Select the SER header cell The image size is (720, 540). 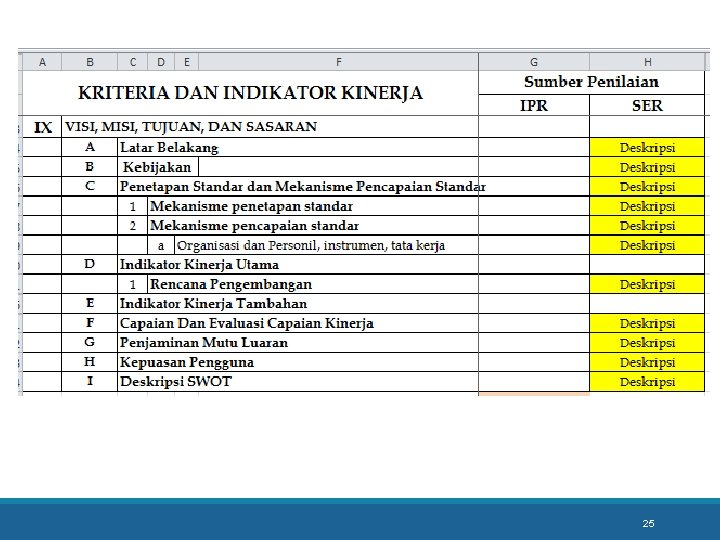(x=647, y=106)
